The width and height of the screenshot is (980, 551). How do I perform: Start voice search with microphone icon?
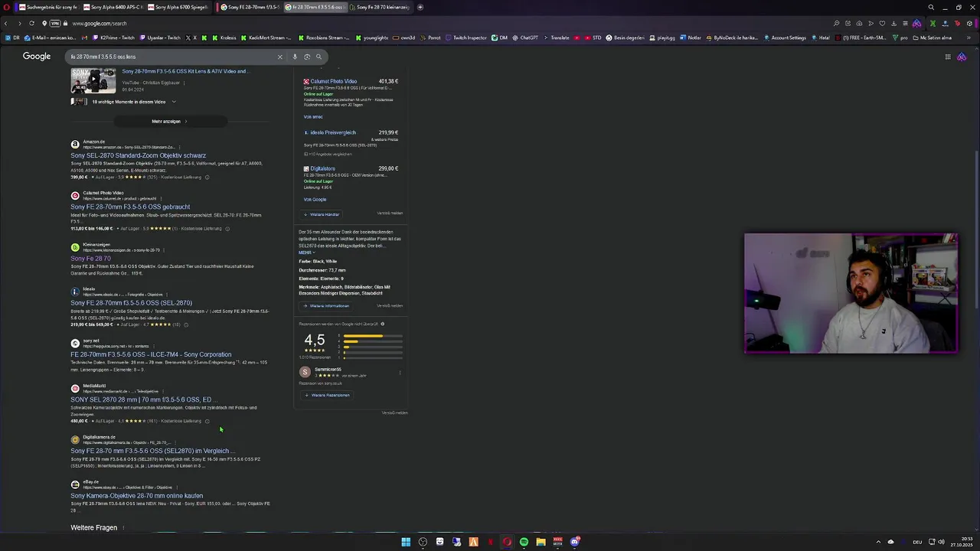click(x=295, y=57)
